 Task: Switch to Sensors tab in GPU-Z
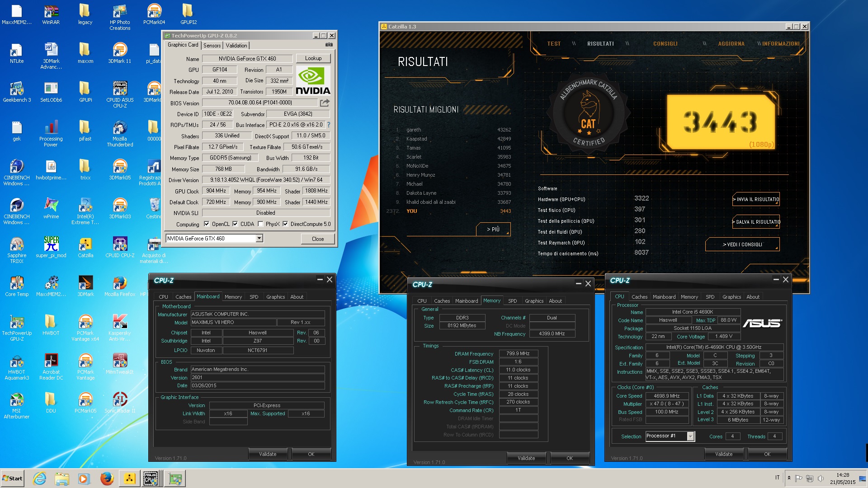tap(212, 45)
